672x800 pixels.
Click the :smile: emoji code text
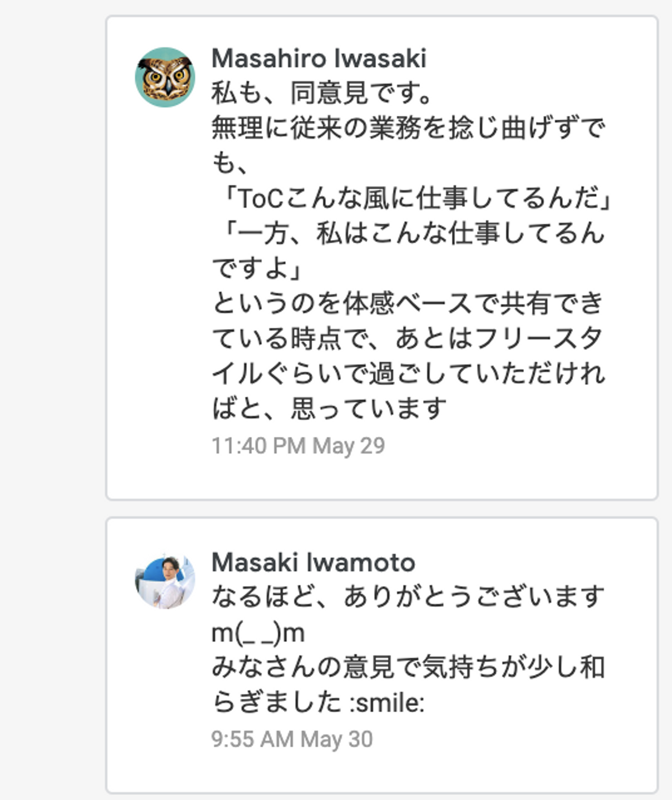[387, 703]
